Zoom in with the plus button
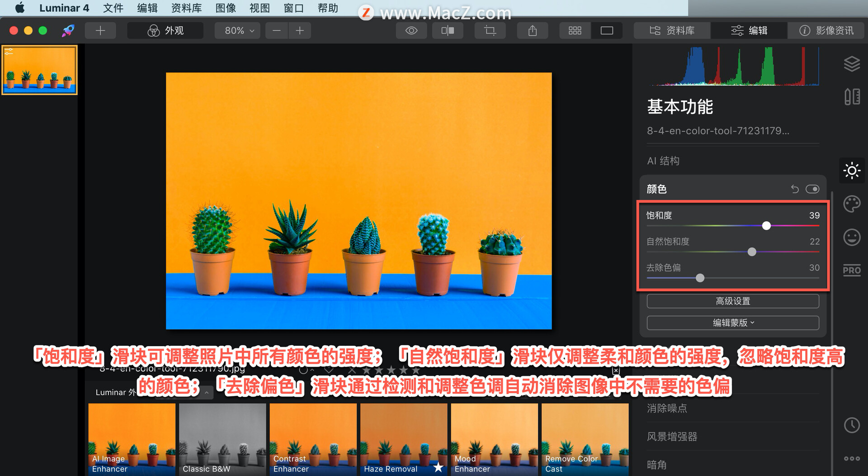The image size is (868, 476). pyautogui.click(x=300, y=30)
